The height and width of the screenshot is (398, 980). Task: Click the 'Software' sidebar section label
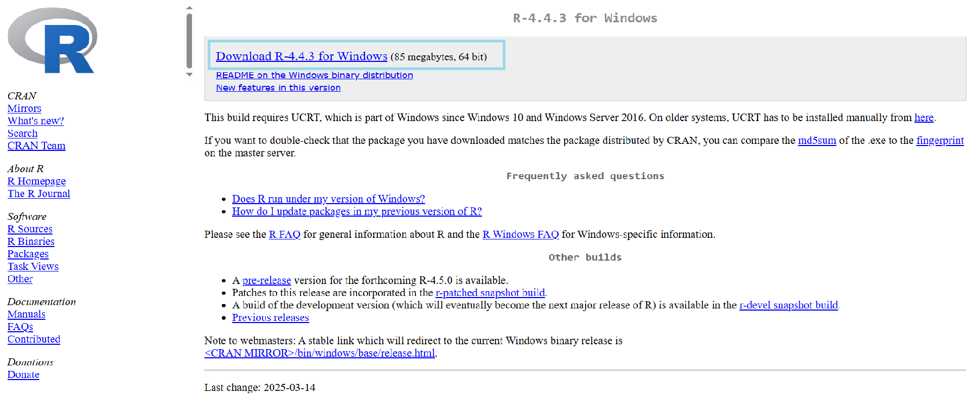27,216
